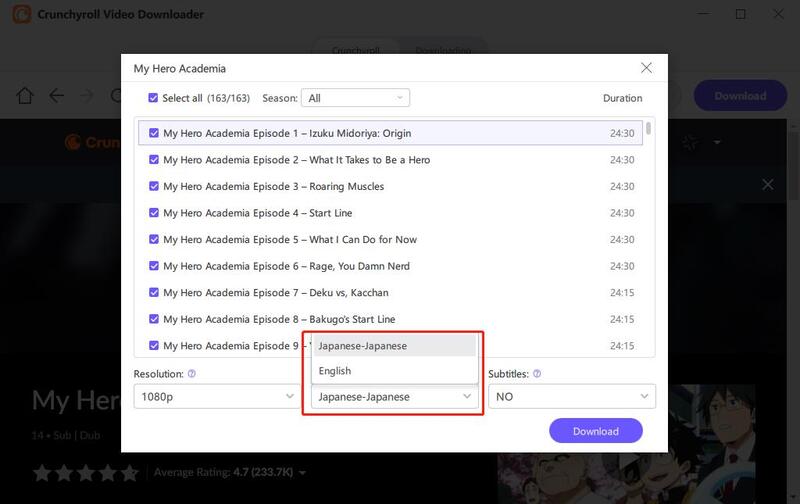Uncheck Episode 7 – Deku vs. Kacchan
The width and height of the screenshot is (800, 504).
point(154,292)
